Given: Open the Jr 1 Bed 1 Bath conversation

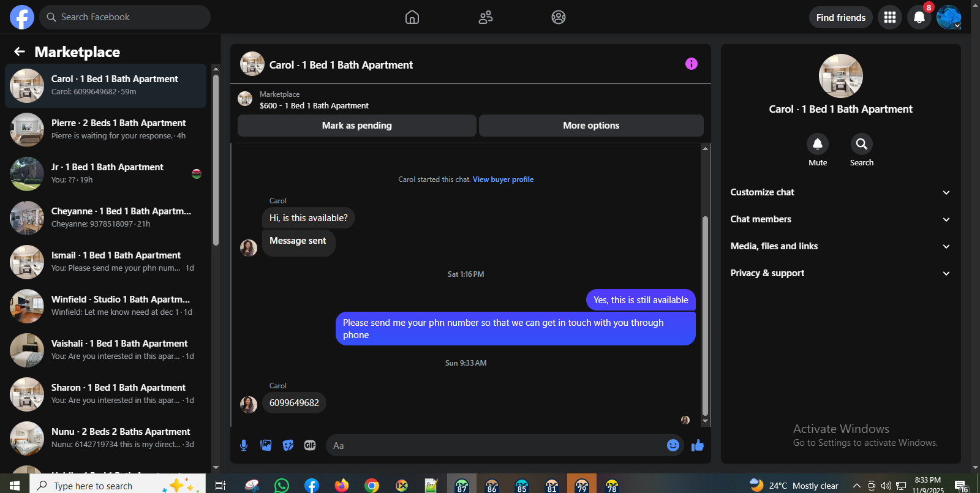Looking at the screenshot, I should (x=106, y=174).
